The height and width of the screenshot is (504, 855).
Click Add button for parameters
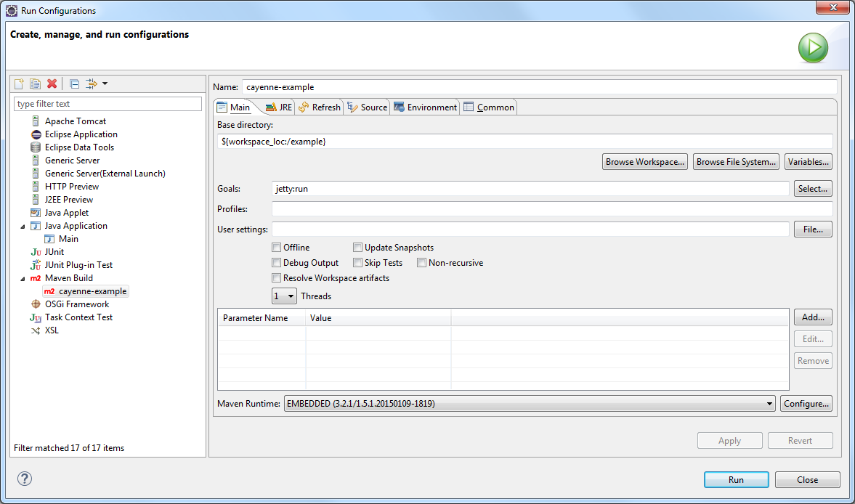click(x=813, y=317)
